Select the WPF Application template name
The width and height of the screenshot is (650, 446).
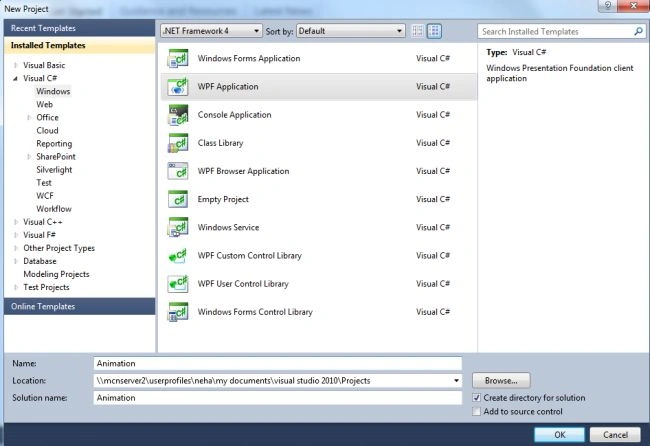(228, 87)
